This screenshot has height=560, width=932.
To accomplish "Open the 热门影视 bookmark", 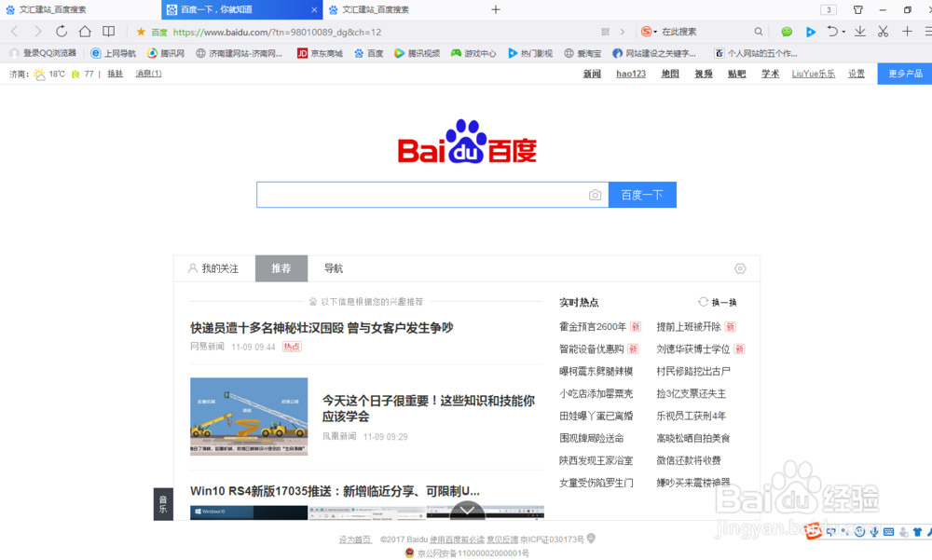I will [x=529, y=53].
